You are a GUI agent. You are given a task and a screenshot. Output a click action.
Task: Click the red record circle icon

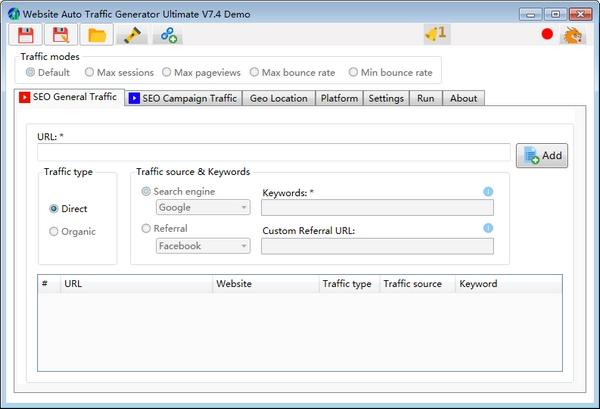[x=547, y=34]
